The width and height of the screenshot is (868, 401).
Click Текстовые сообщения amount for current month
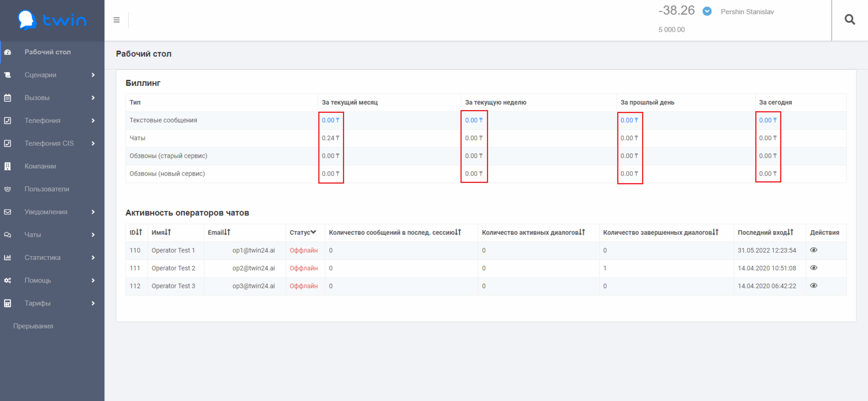[330, 120]
